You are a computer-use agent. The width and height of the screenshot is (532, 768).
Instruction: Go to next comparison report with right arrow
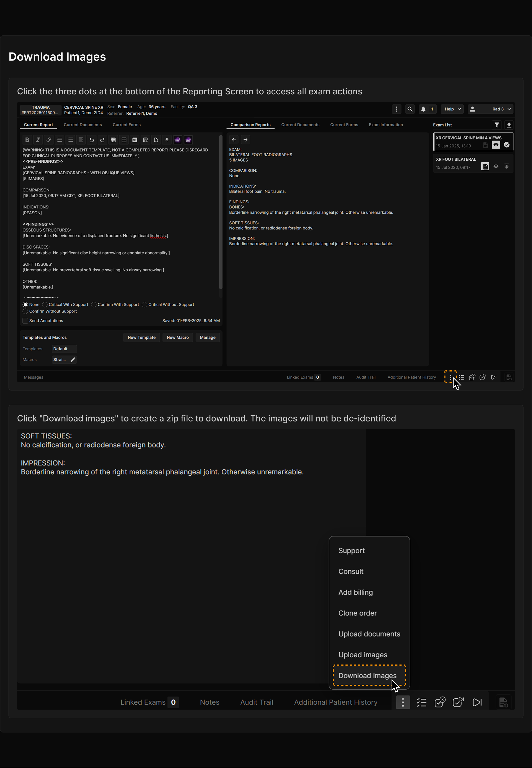pyautogui.click(x=245, y=140)
